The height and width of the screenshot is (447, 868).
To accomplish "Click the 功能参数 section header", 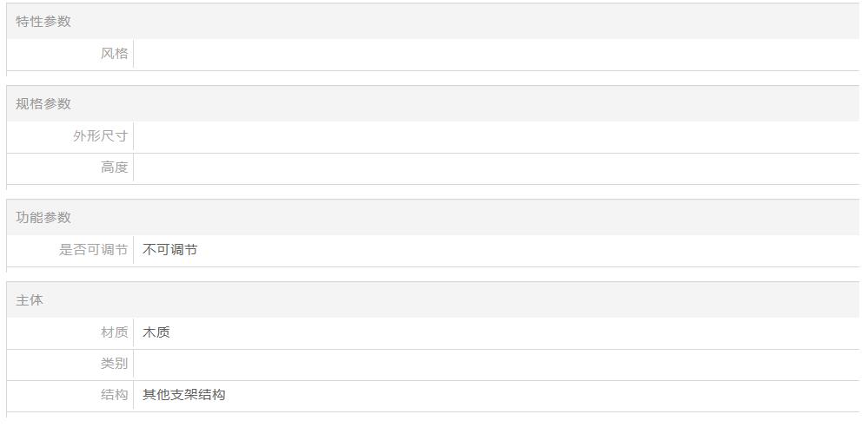I will coord(43,218).
